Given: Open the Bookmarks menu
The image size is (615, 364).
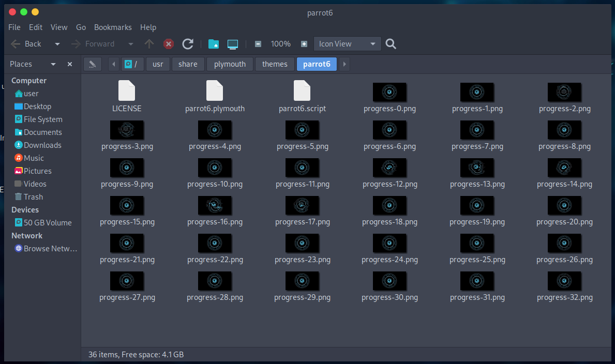Looking at the screenshot, I should point(113,27).
